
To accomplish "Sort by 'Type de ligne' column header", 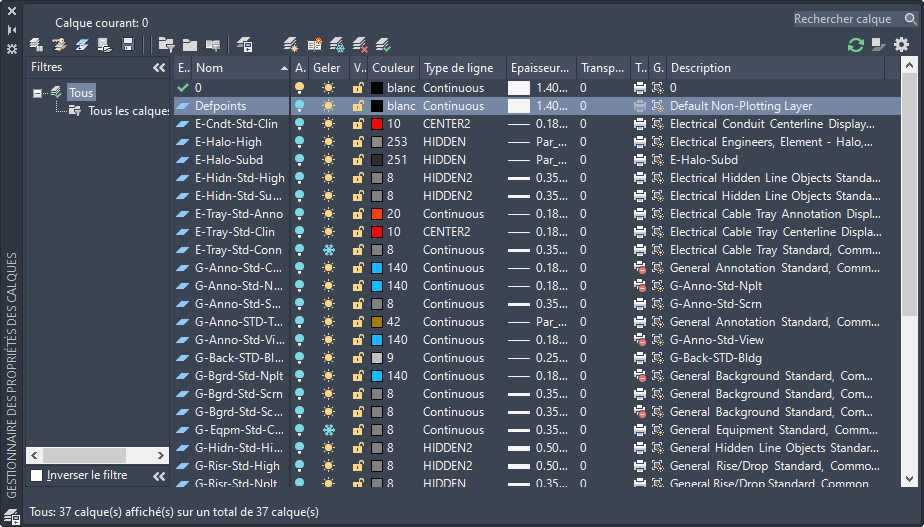I will (463, 68).
